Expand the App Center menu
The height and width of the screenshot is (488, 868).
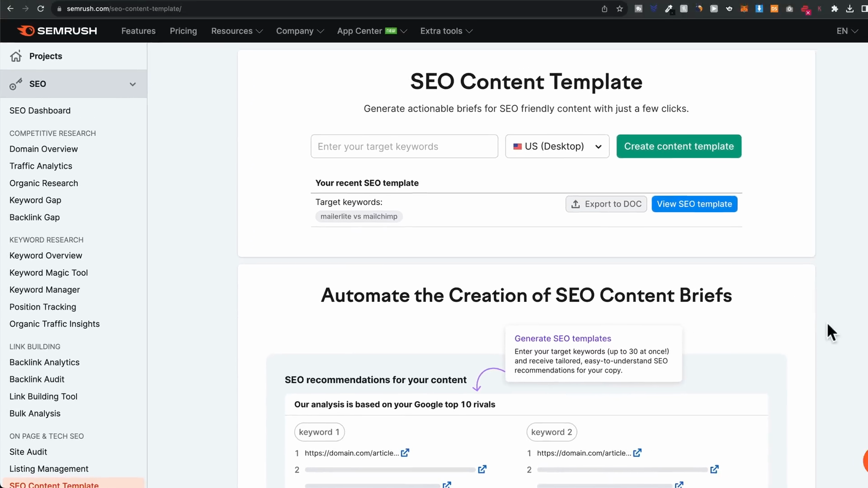point(372,31)
